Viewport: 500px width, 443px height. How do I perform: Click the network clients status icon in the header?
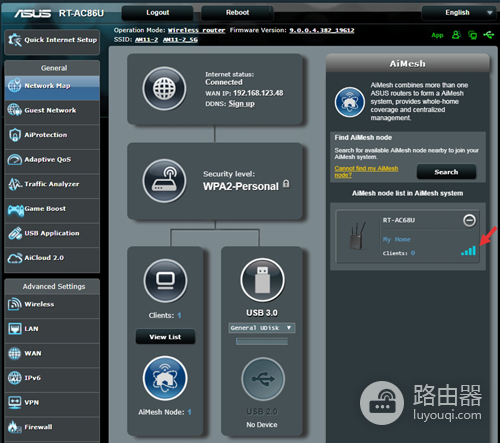pos(472,35)
